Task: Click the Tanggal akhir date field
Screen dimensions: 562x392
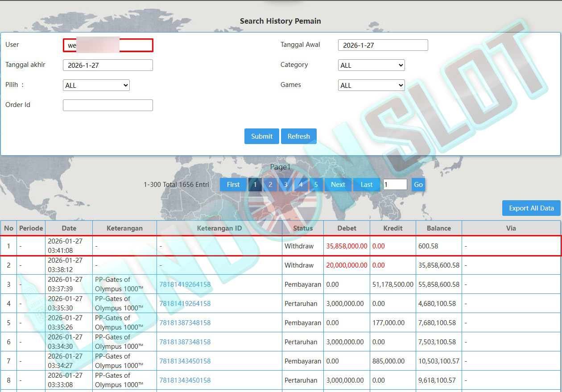Action: tap(107, 66)
